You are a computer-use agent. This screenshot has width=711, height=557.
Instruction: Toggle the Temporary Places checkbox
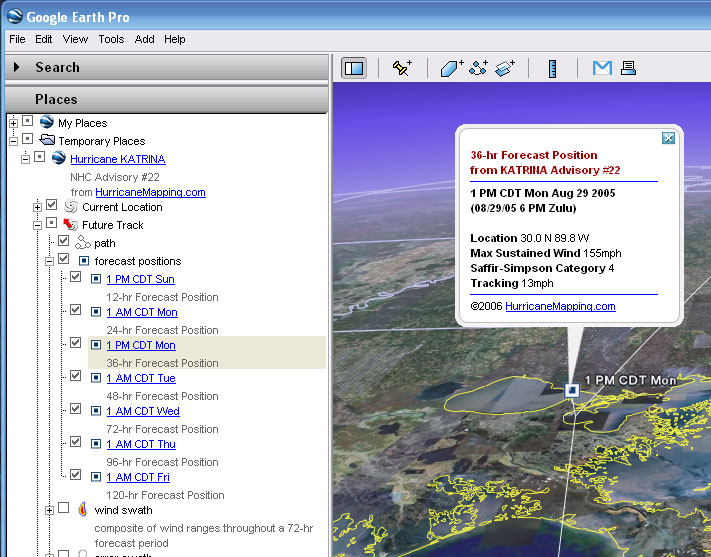click(x=28, y=138)
